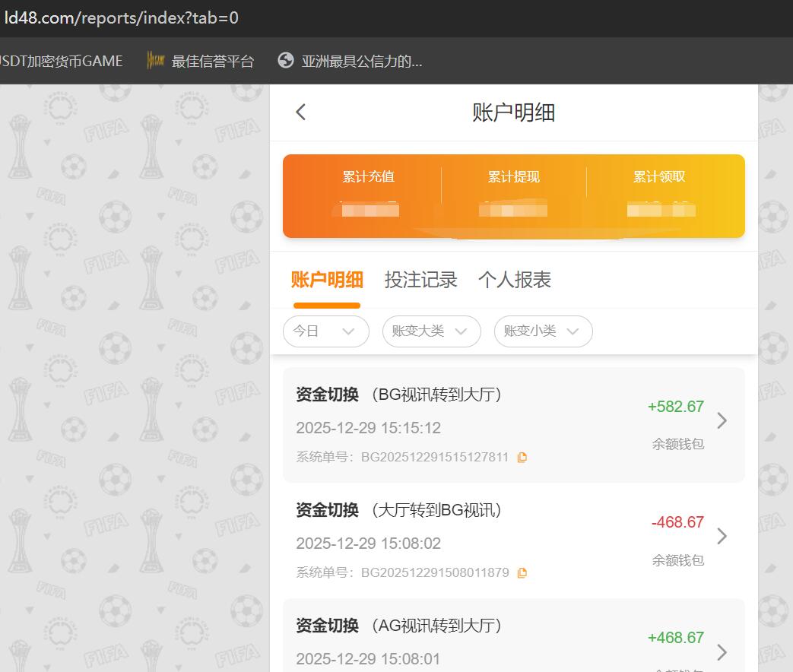Open details arrow of AG视讯转到大厅 record
Screen dimensions: 793x672
[x=721, y=651]
